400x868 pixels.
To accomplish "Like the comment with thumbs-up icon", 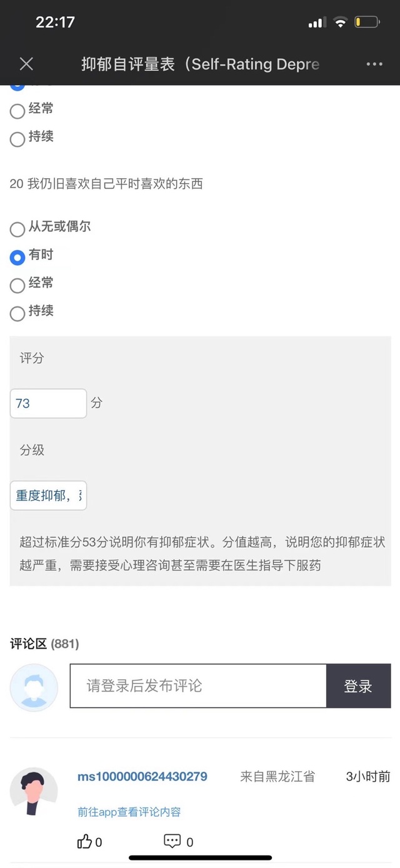I will click(x=84, y=842).
